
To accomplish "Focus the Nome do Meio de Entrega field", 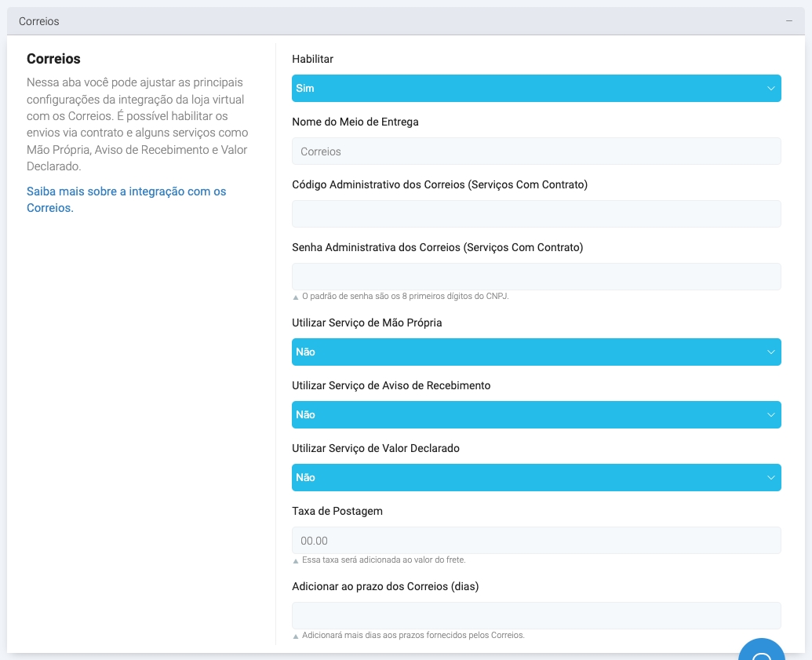I will (x=536, y=151).
